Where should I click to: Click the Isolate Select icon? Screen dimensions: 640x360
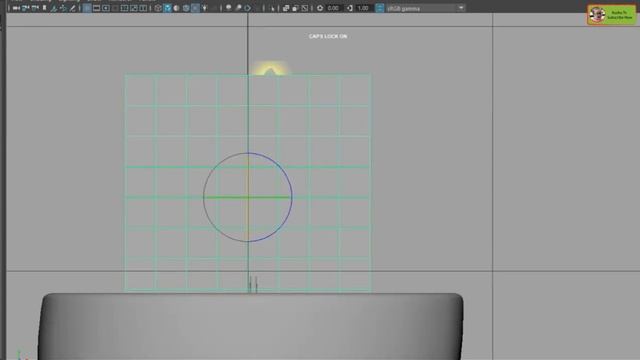coord(272,8)
